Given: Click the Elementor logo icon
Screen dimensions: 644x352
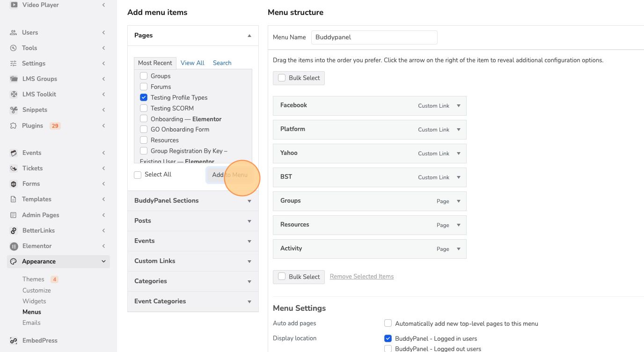Looking at the screenshot, I should 14,246.
